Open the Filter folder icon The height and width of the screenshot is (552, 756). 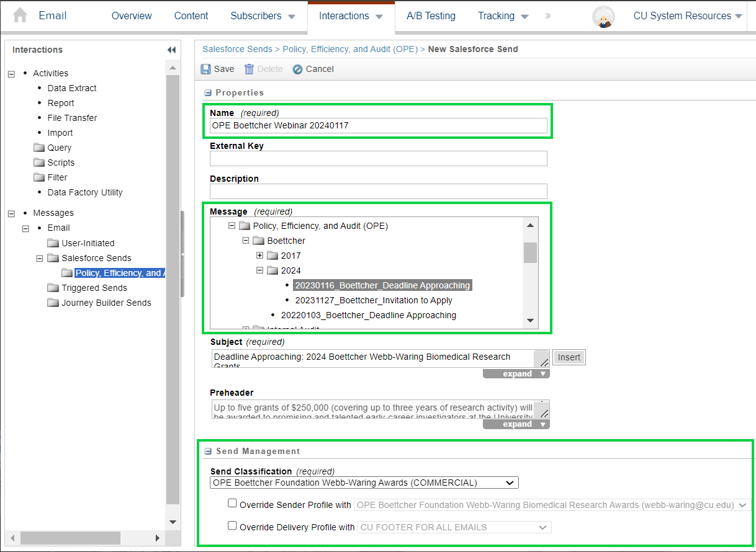[x=38, y=177]
